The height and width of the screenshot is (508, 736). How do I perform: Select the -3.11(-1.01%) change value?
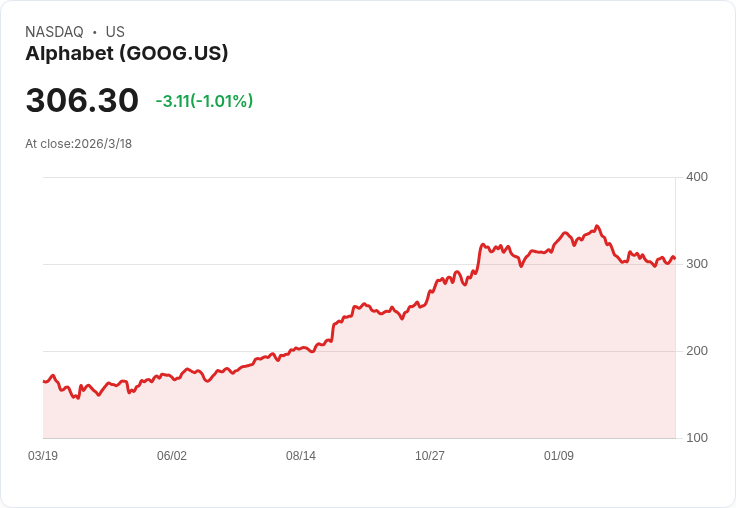pyautogui.click(x=204, y=101)
